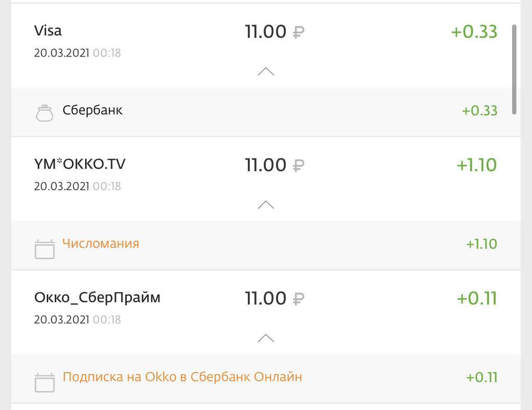This screenshot has width=532, height=410.
Task: Click calendar icon beside Подписка на Okko
Action: pos(44,382)
